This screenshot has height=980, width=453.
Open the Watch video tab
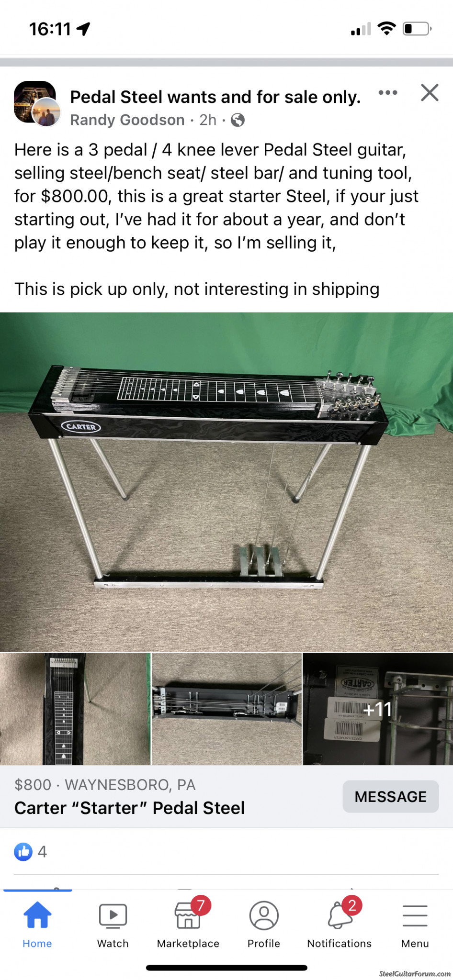113,922
